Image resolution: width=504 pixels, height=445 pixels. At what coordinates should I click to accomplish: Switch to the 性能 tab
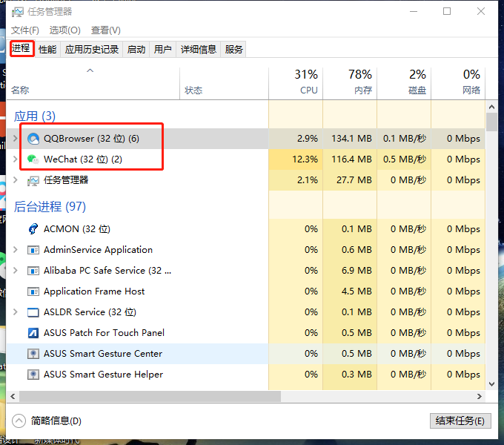(x=47, y=50)
